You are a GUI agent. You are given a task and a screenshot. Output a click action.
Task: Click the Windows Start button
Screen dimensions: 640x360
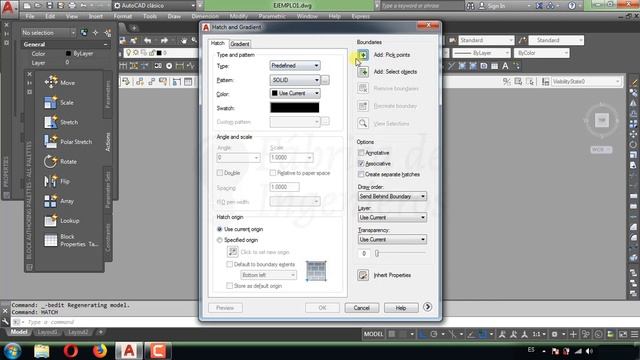12,351
